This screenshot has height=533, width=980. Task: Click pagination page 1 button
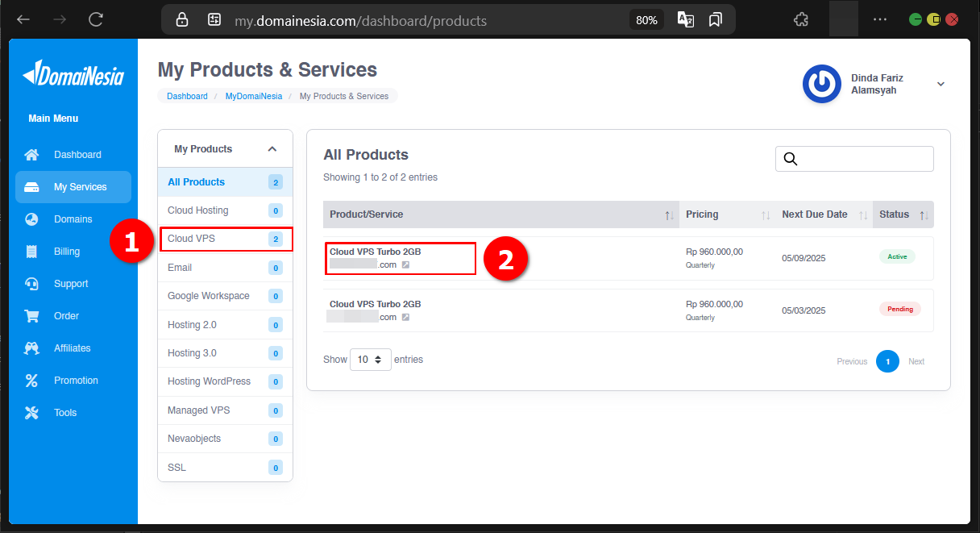click(887, 361)
